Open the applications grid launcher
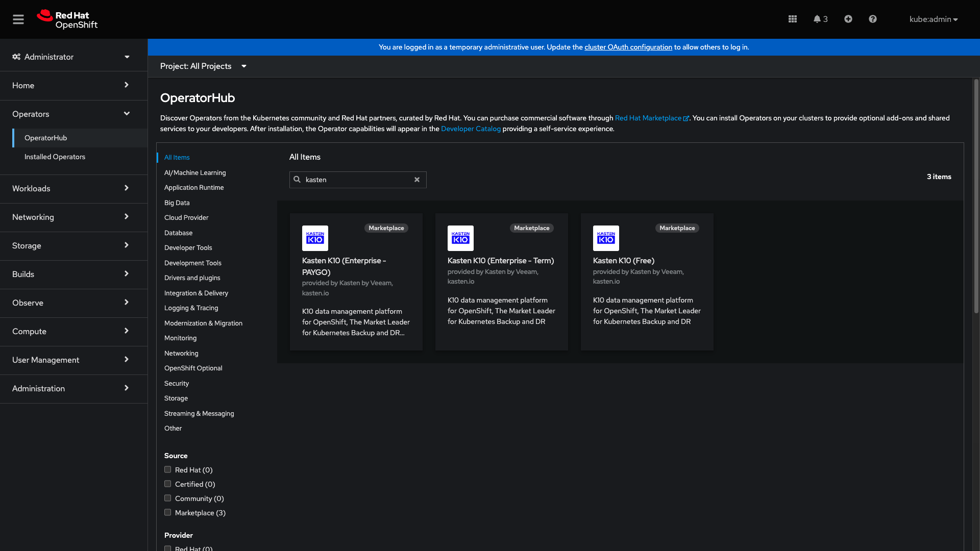 coord(792,19)
